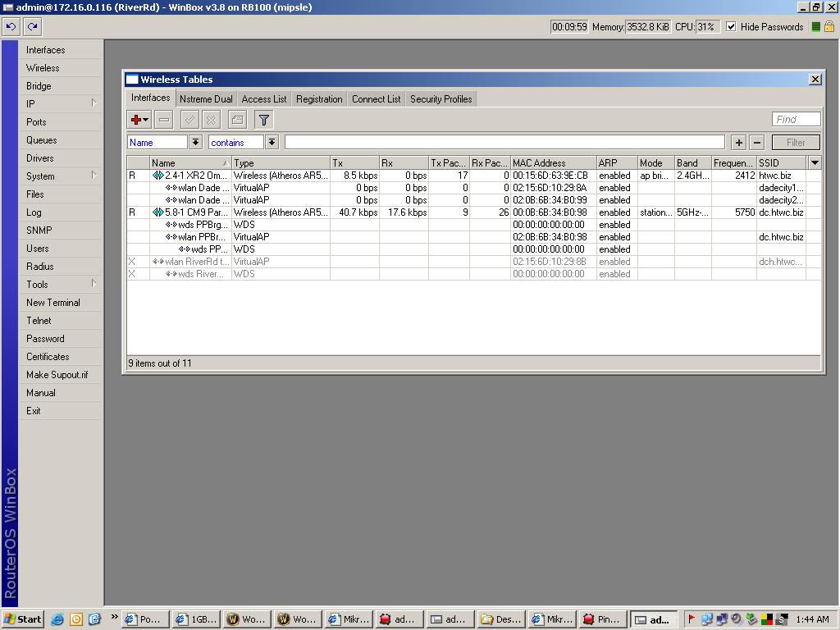The height and width of the screenshot is (630, 840).
Task: Click the minus button to remove filter row
Action: tap(757, 143)
